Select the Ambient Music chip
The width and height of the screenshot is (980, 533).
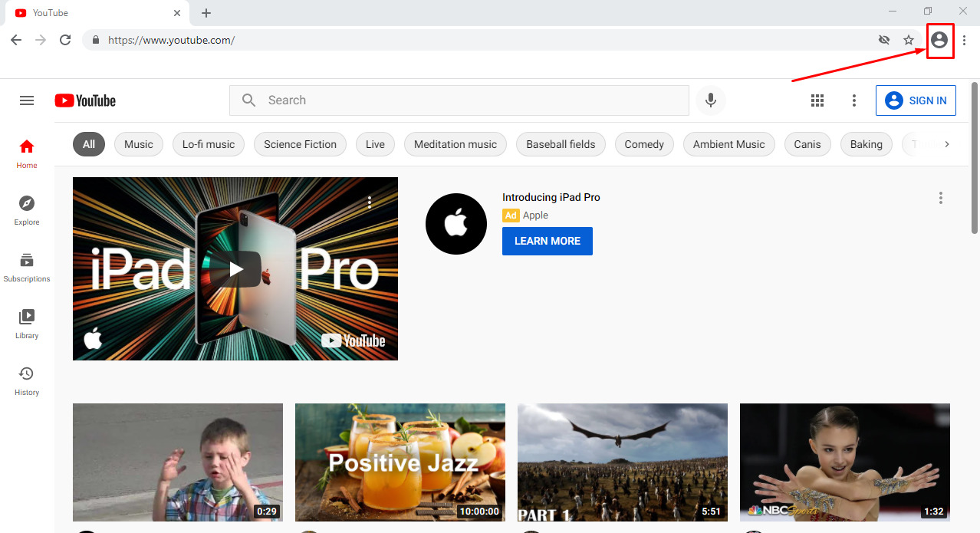(729, 144)
